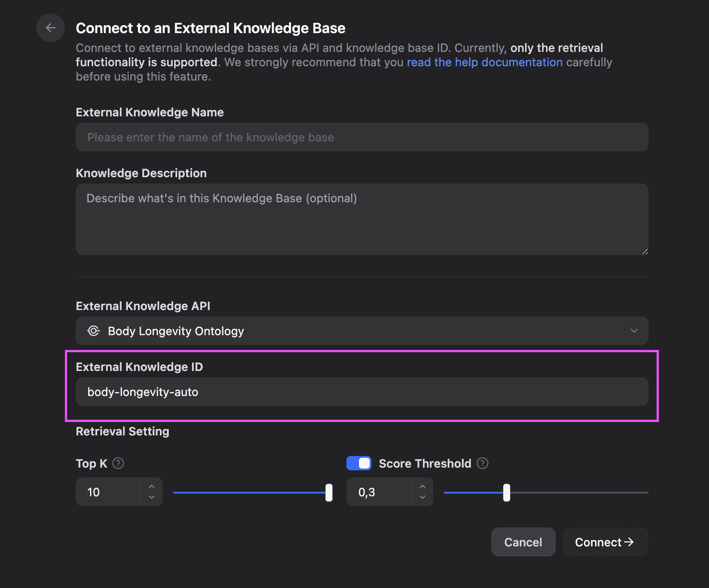This screenshot has width=709, height=588.
Task: Click the Score Threshold help icon
Action: point(483,463)
